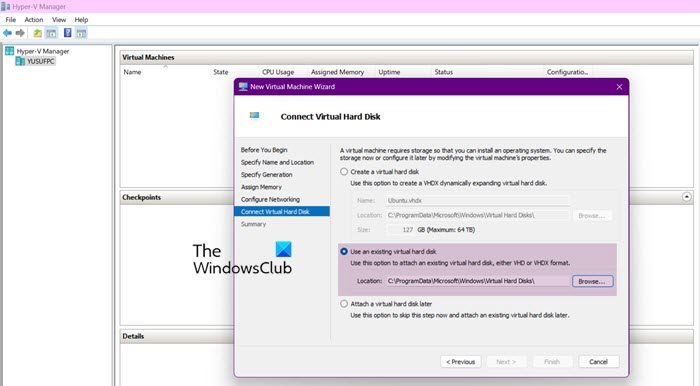Viewport: 700px width, 386px height.
Task: Toggle the console tree pane icon
Action: tap(51, 33)
